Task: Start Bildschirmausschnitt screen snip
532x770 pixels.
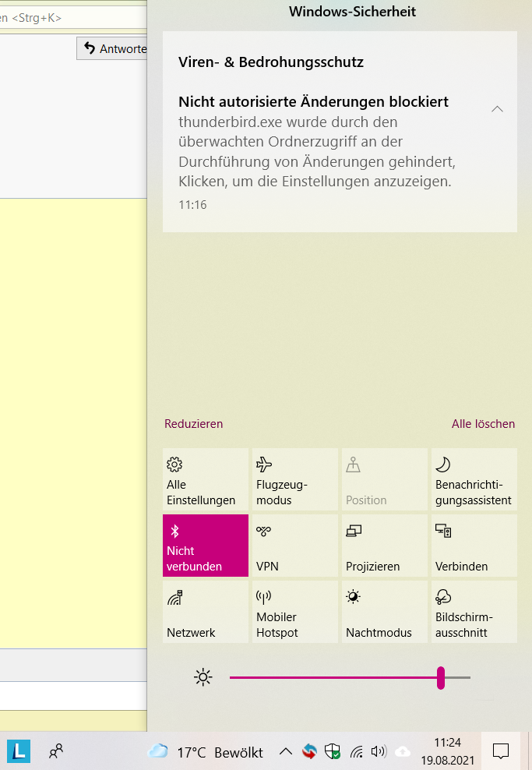Action: click(474, 612)
